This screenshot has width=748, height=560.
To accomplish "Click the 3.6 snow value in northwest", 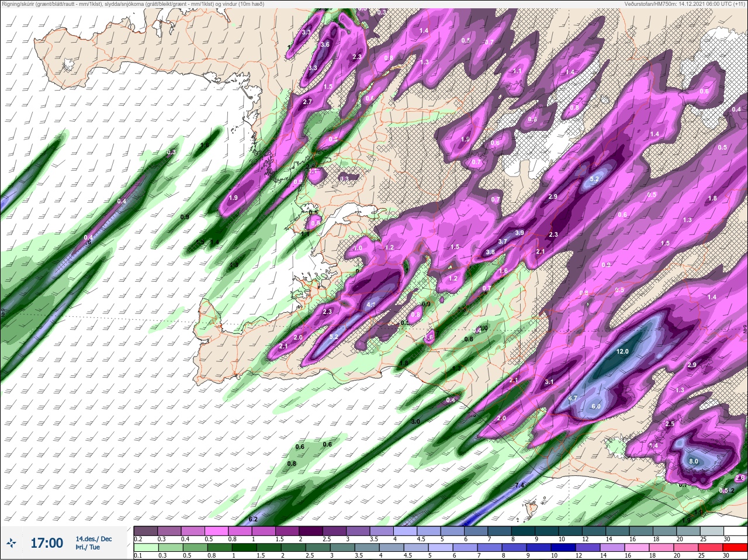I will [325, 44].
